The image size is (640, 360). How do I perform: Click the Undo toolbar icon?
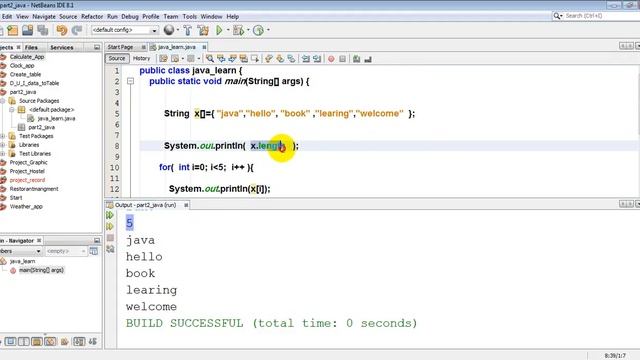[x=62, y=30]
